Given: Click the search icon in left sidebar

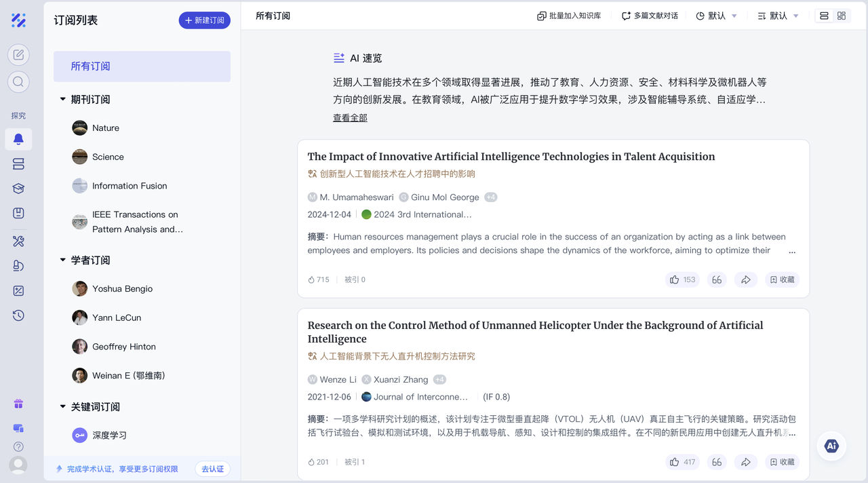Looking at the screenshot, I should 18,82.
